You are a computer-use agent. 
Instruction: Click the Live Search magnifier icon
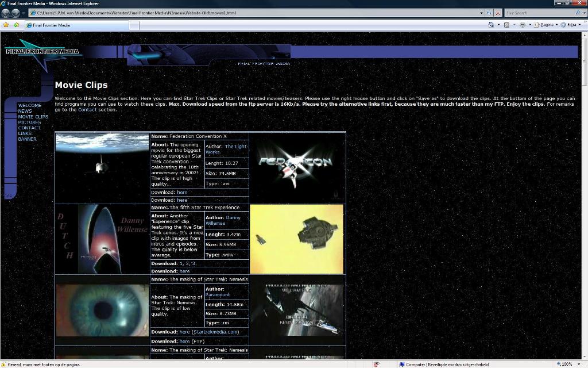coord(578,13)
